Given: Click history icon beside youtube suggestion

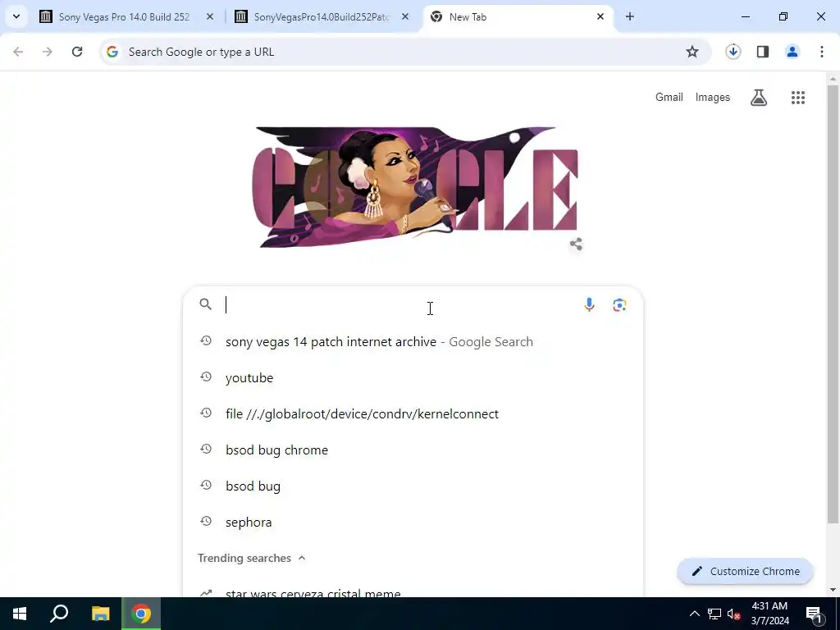Looking at the screenshot, I should pos(206,377).
